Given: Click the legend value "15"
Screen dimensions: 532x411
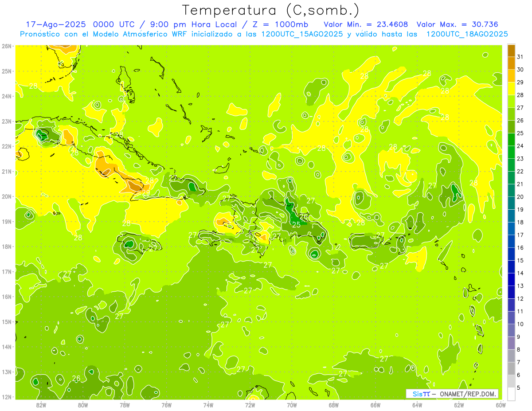Looking at the screenshot, I should (520, 260).
